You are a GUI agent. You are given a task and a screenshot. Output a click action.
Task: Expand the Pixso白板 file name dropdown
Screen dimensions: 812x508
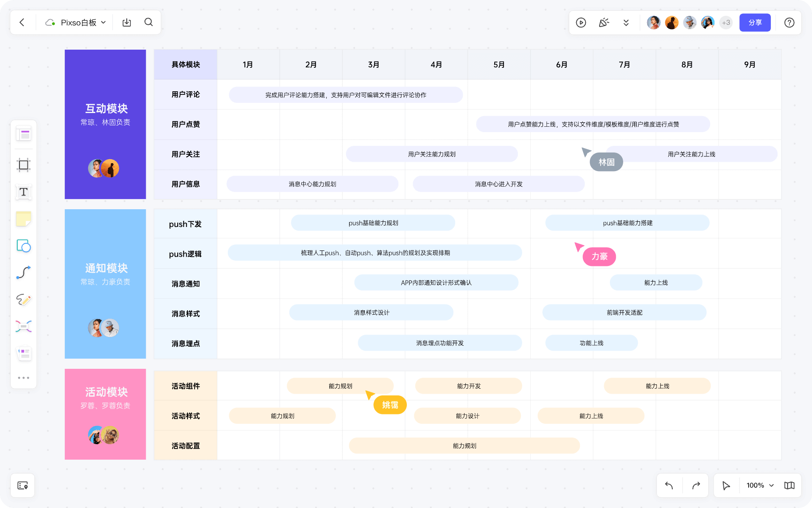pyautogui.click(x=103, y=22)
